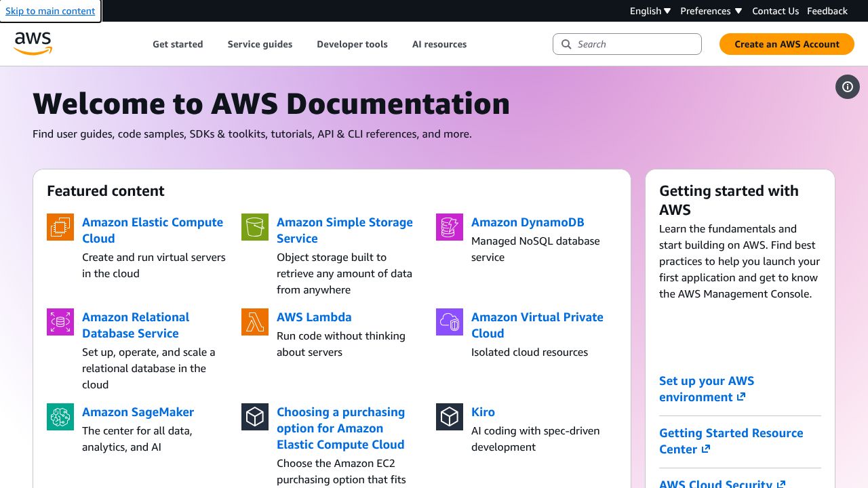868x488 pixels.
Task: Click the Amazon Relational Database Service icon
Action: tap(60, 322)
